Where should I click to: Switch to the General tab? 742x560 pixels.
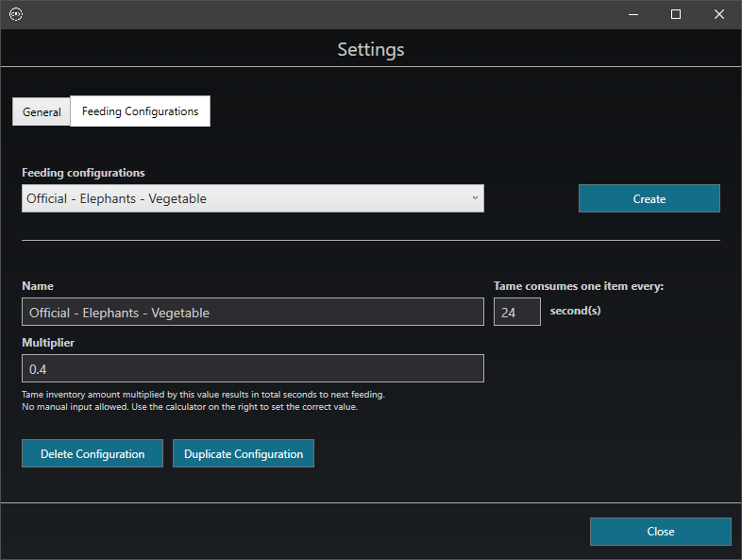pos(42,111)
